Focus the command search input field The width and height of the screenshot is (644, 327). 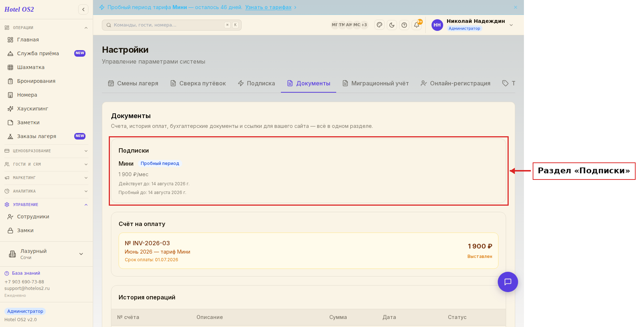(x=172, y=25)
